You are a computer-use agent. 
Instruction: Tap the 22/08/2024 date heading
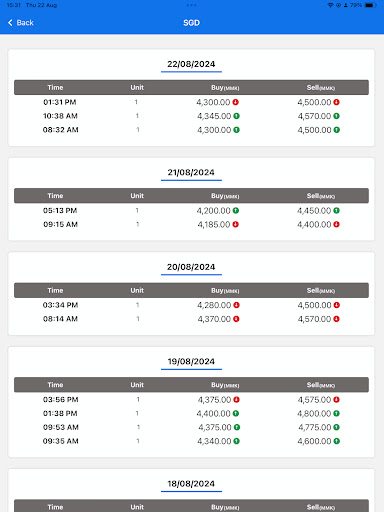coord(191,64)
